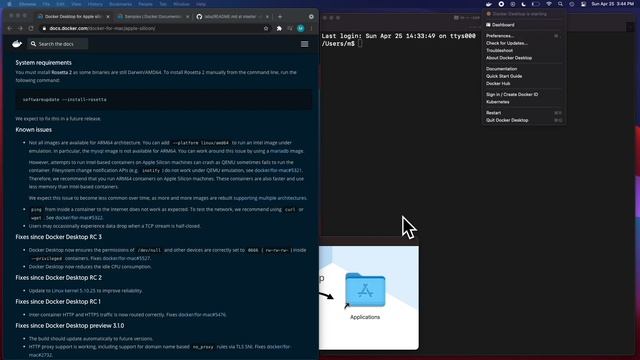Viewport: 640px width, 360px height.
Task: Click the Docker whale logo in docs
Action: [17, 44]
